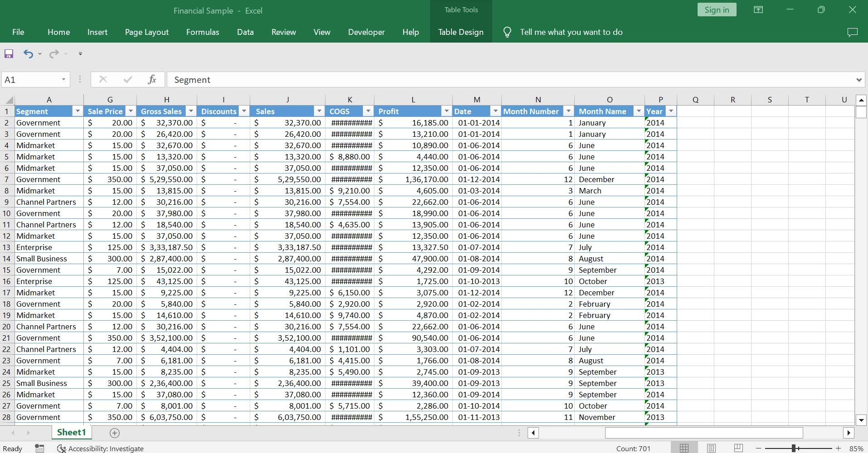Switch to Normal view in status bar

(x=684, y=448)
